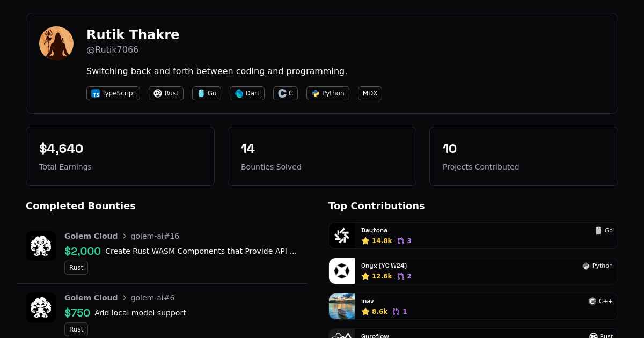644x338 pixels.
Task: Click the MDX language tag
Action: pyautogui.click(x=370, y=93)
